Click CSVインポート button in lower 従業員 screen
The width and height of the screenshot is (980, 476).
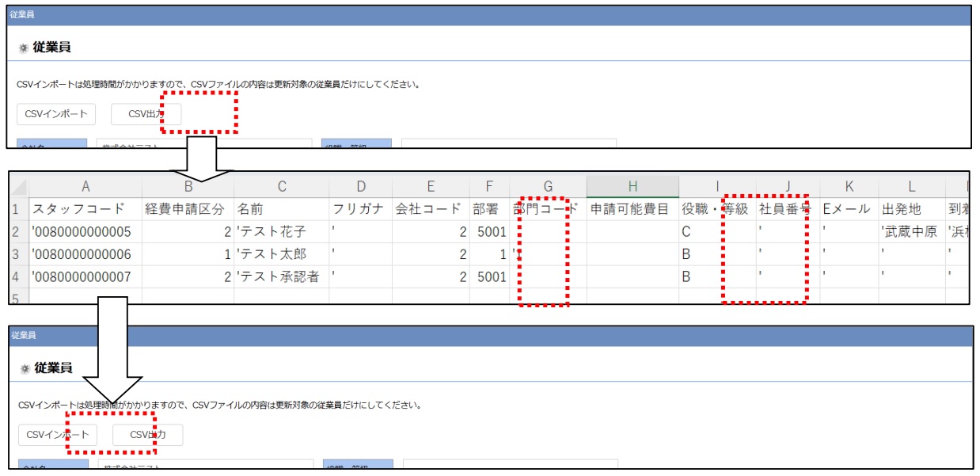tap(58, 435)
